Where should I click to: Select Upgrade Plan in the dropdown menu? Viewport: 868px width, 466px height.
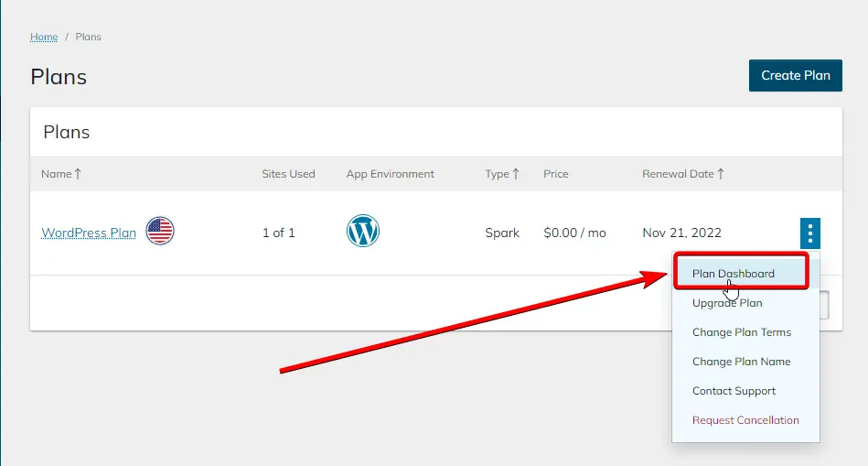pos(727,303)
